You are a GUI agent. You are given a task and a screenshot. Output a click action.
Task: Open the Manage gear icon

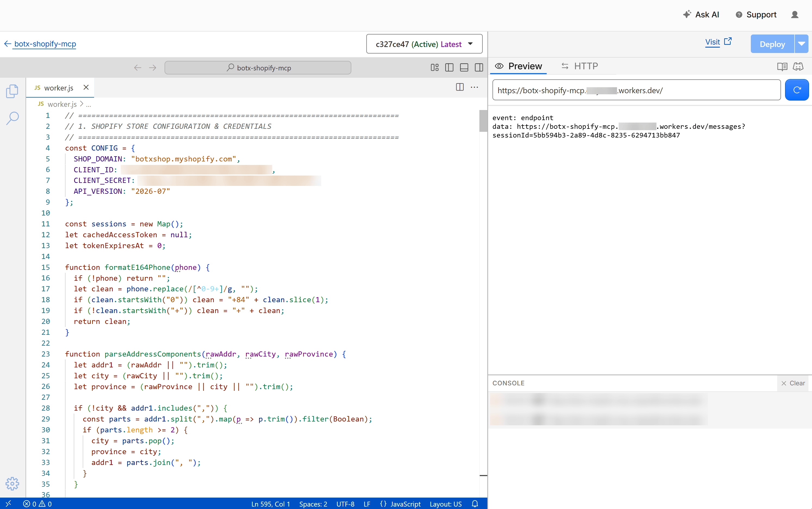point(12,483)
